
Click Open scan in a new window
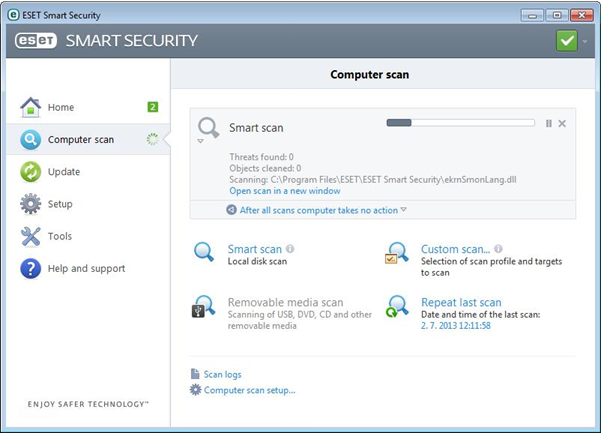pyautogui.click(x=285, y=190)
